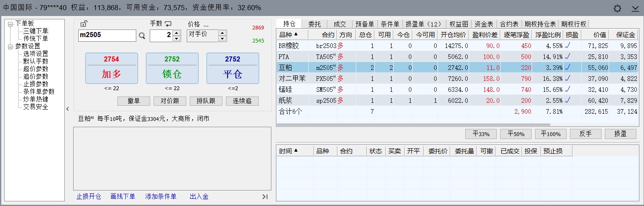Click the 对价跟 button
The image size is (644, 206).
[x=170, y=101]
